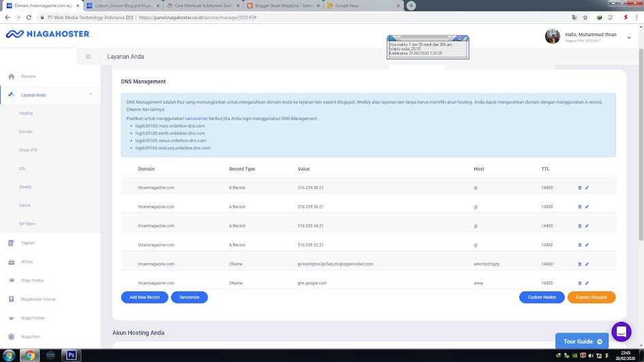This screenshot has height=362, width=644.
Task: Click the Layanan Anda sidebar icon
Action: pos(11,95)
